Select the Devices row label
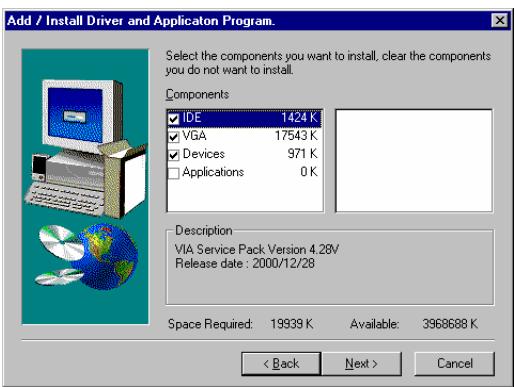515x387 pixels. pos(204,154)
